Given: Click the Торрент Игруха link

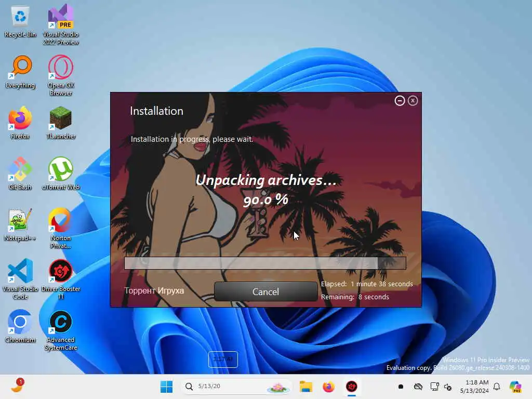Looking at the screenshot, I should [x=154, y=291].
